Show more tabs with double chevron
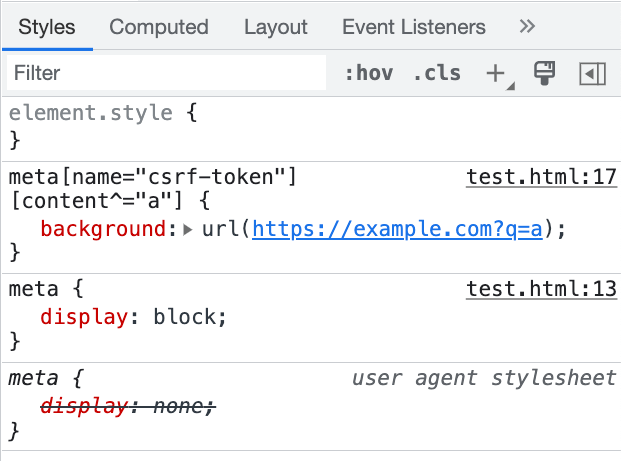This screenshot has height=461, width=621. pos(528,27)
